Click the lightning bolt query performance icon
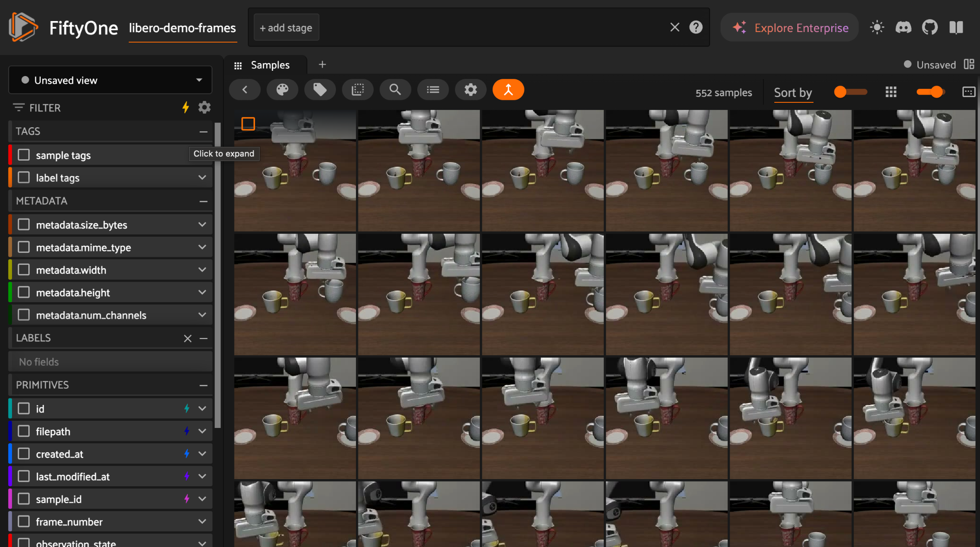 pyautogui.click(x=186, y=108)
